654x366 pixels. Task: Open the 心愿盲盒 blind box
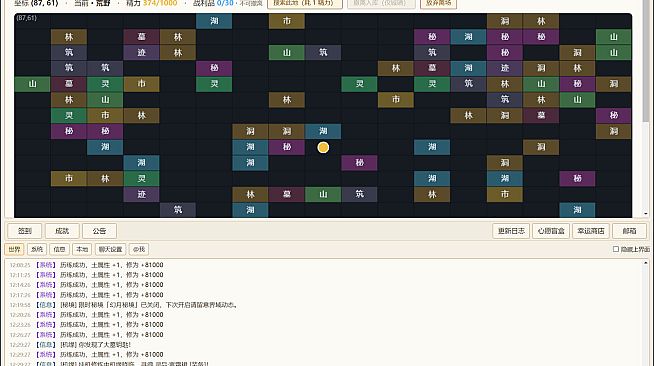551,231
